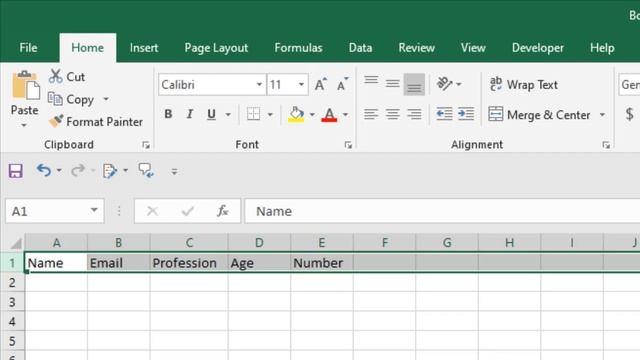The height and width of the screenshot is (360, 640).
Task: Click the speech bubble quick access icon
Action: point(146,170)
